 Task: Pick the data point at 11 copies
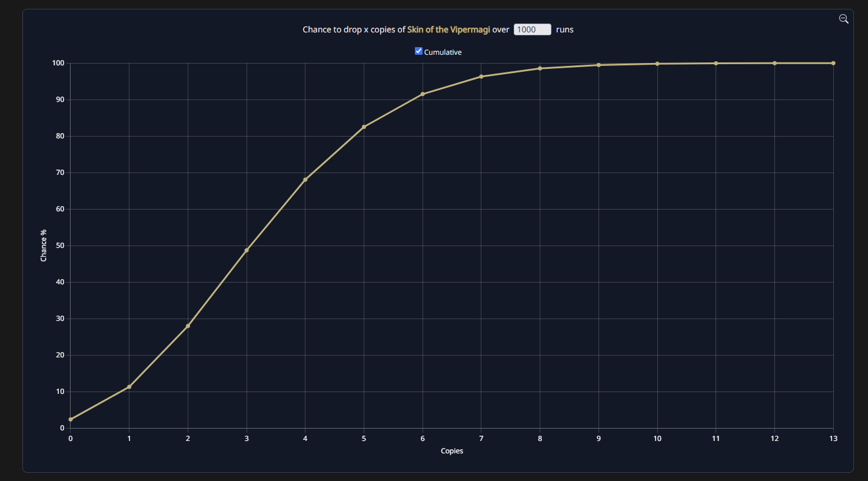pyautogui.click(x=716, y=63)
